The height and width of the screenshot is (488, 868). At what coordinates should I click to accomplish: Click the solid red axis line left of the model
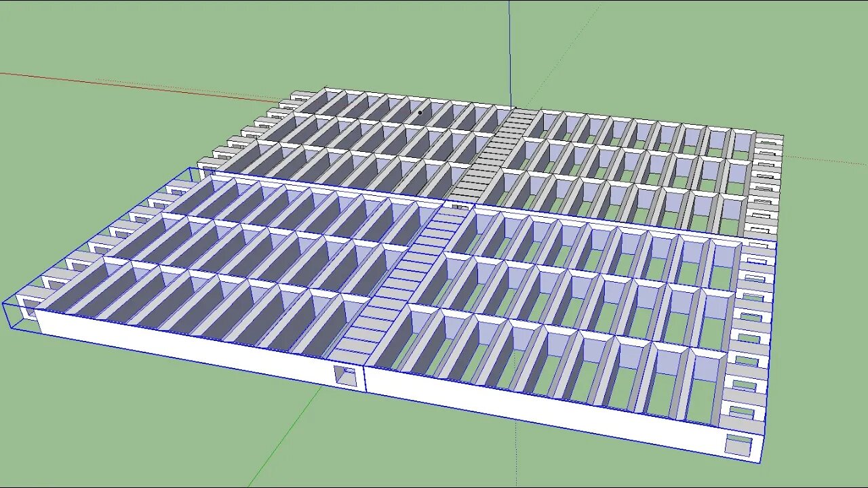[139, 87]
